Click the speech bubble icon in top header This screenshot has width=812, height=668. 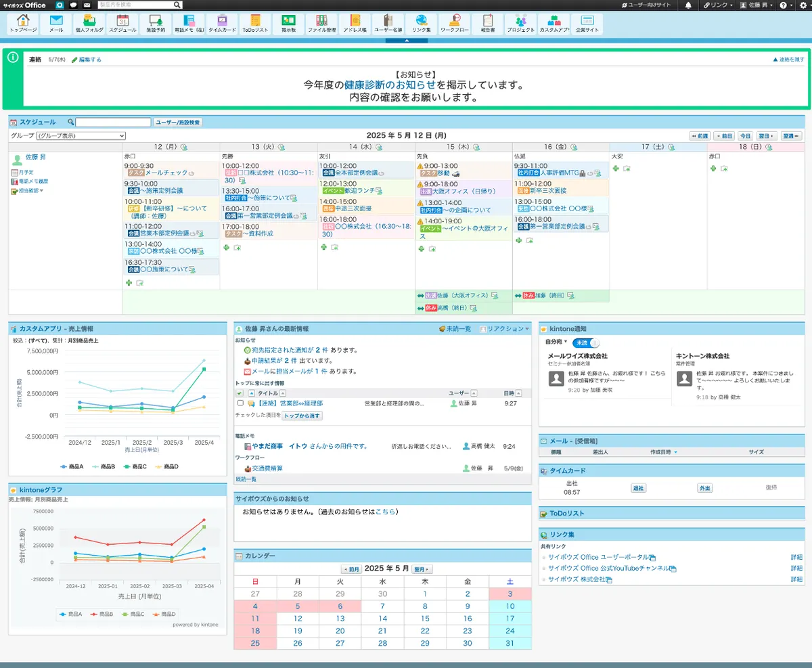(x=73, y=5)
